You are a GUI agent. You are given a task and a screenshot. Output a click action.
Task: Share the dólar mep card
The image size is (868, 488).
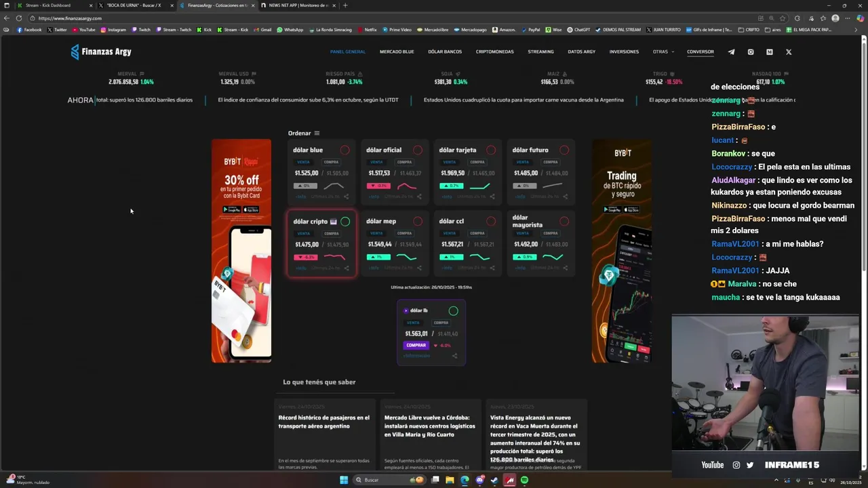pyautogui.click(x=419, y=268)
